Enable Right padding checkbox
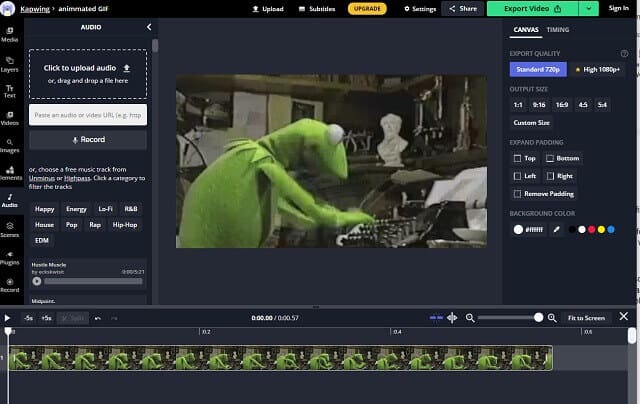Viewport: 640px width, 404px height. point(550,176)
